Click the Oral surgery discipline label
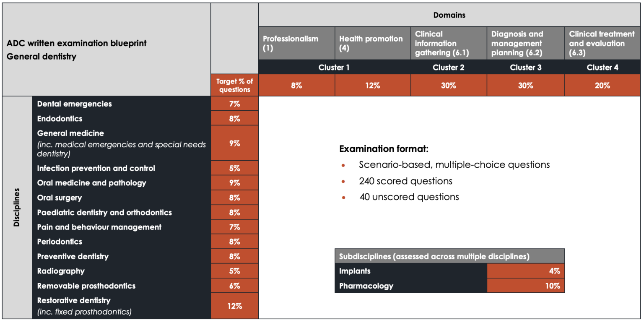 coord(60,198)
